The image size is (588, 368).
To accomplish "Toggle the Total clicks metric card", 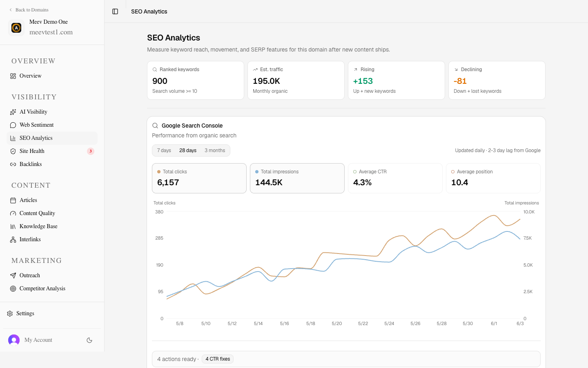I will point(199,178).
